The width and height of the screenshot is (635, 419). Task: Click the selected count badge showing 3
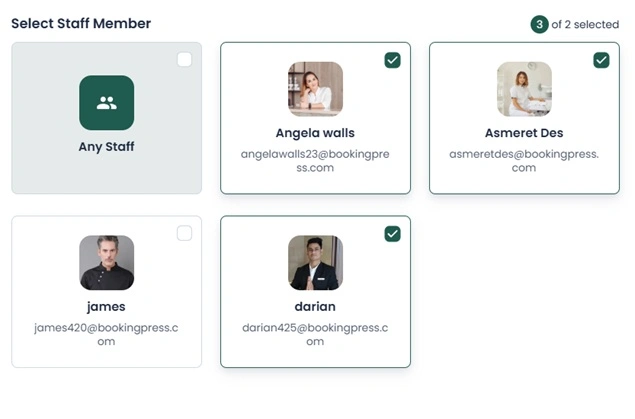click(x=539, y=24)
